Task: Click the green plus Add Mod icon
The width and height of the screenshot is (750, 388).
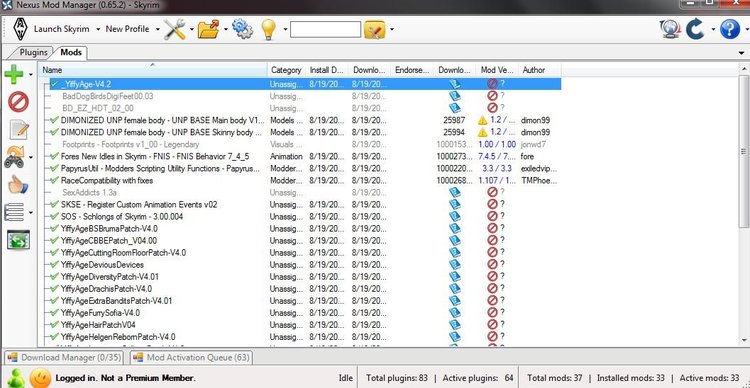Action: pos(13,74)
